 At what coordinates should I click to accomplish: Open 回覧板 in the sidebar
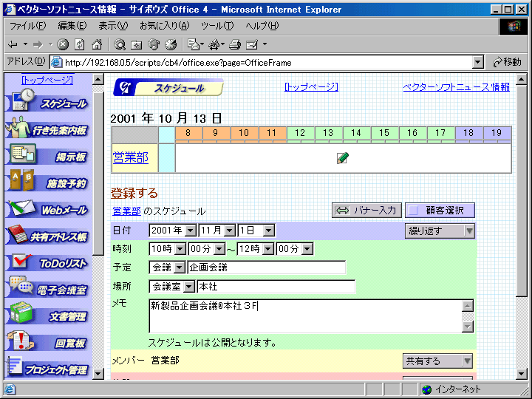(47, 341)
